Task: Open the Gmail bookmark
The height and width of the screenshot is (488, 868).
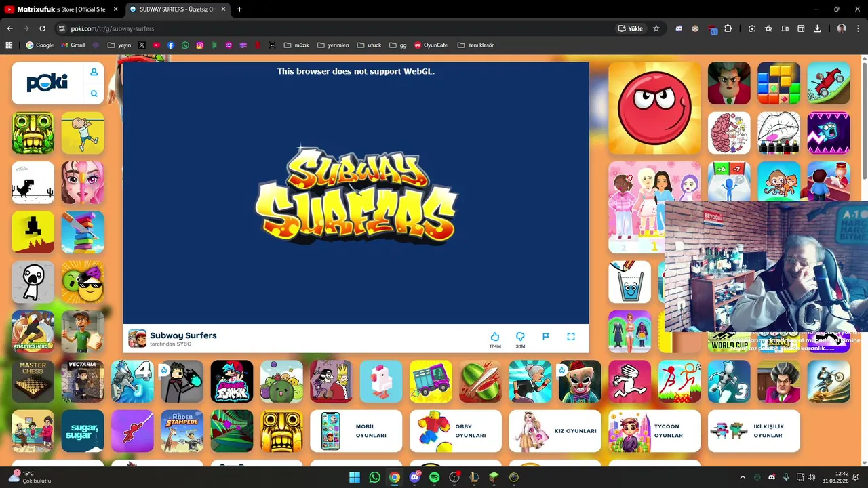Action: (x=73, y=45)
